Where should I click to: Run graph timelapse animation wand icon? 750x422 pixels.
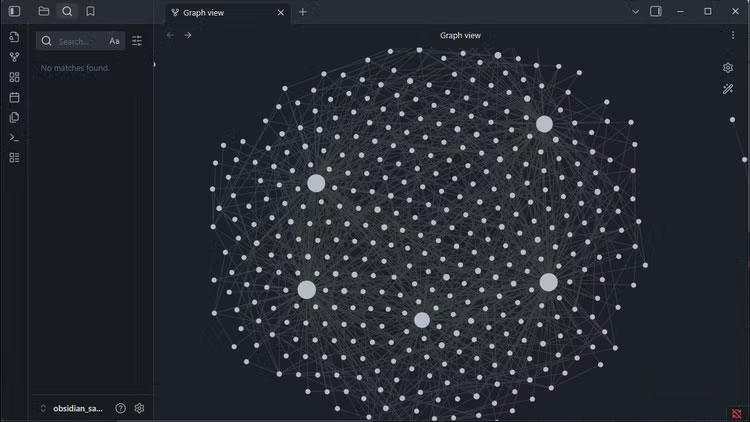[x=728, y=89]
